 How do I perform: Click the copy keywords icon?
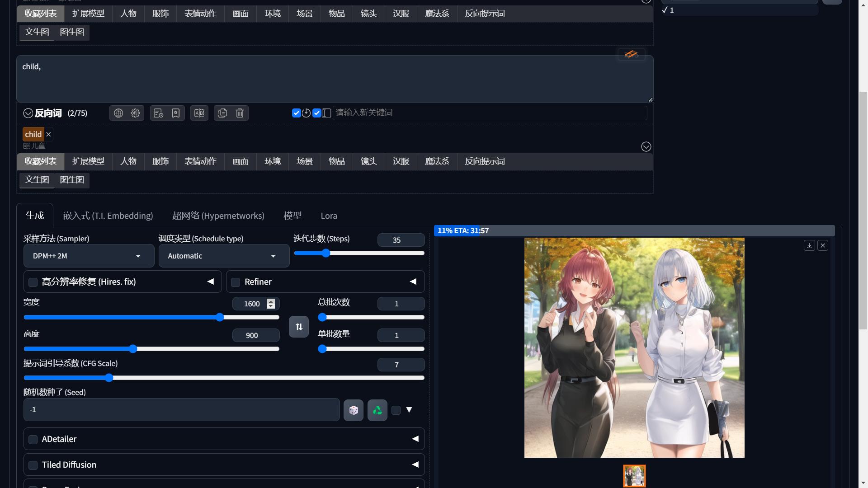click(x=222, y=113)
